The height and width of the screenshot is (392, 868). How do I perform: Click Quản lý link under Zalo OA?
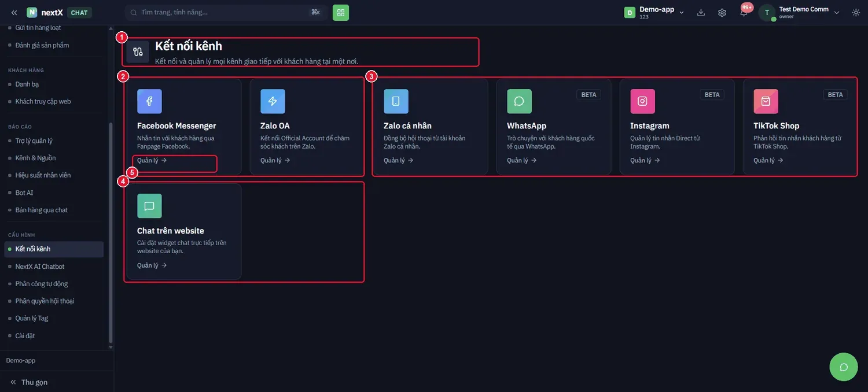point(275,161)
